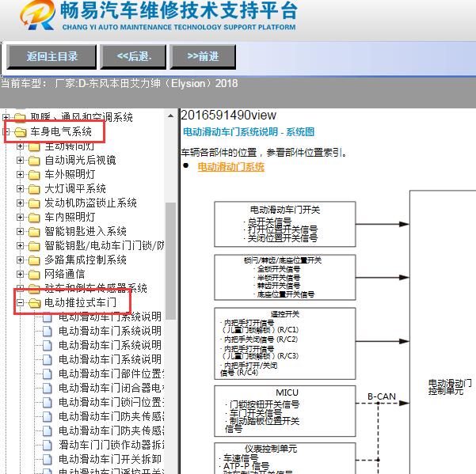Click folder icon of 多路集成控制系统
Screen dimensions: 476x474
coord(34,260)
